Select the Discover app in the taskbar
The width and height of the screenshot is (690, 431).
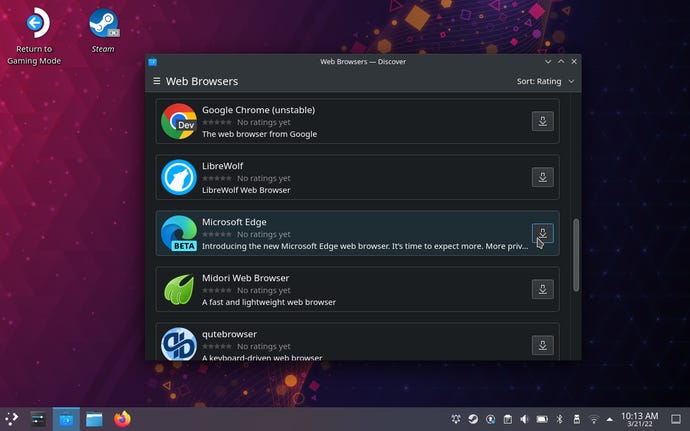point(65,419)
